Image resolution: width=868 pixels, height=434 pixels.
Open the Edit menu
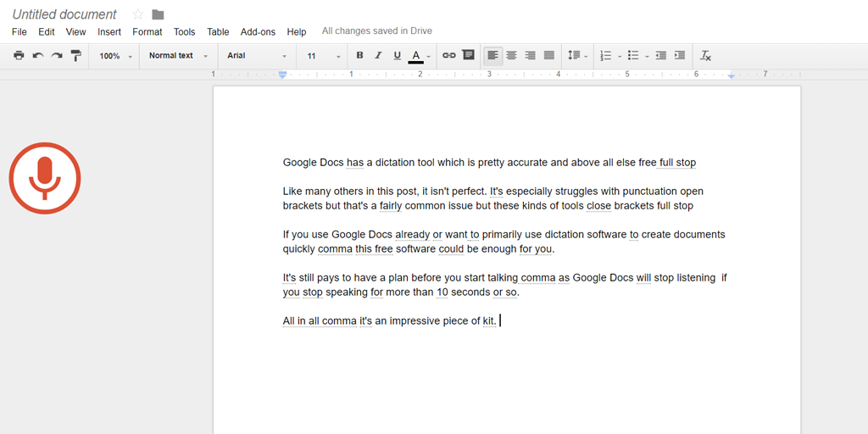(x=47, y=31)
